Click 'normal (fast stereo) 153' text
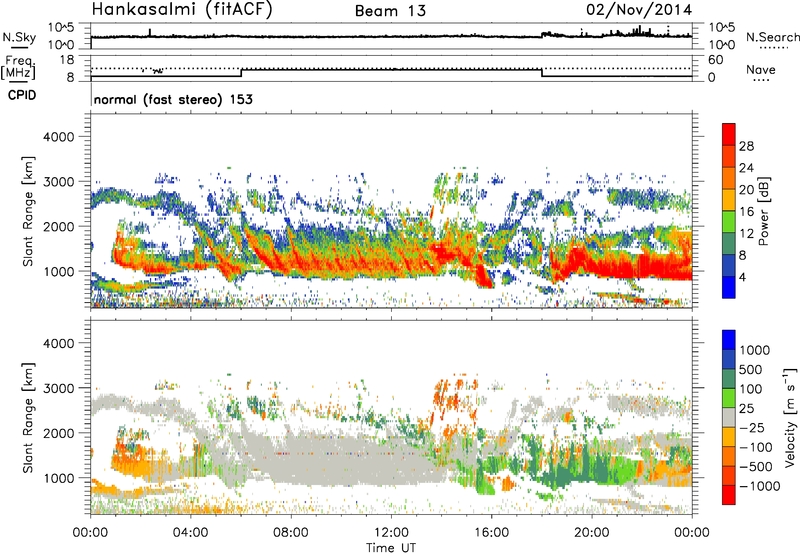Viewport: 800px width, 554px height. [173, 99]
